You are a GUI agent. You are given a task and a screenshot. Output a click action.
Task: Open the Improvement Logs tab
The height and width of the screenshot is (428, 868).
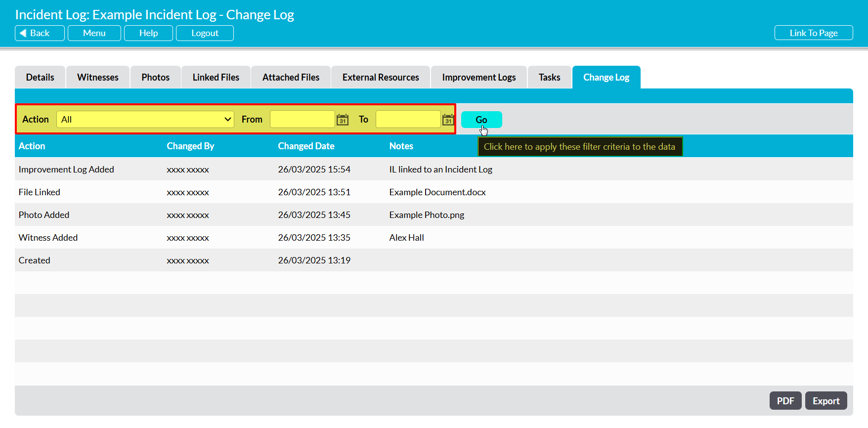coord(479,77)
